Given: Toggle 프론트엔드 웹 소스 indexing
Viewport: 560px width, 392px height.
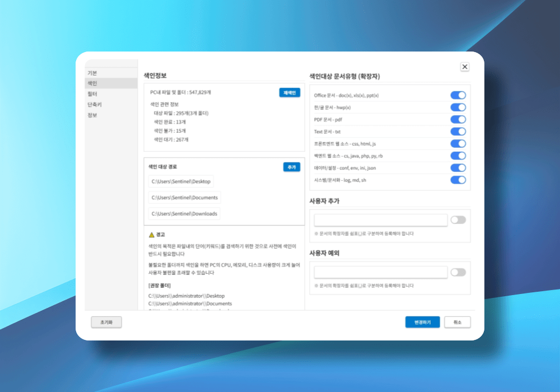Looking at the screenshot, I should pyautogui.click(x=458, y=144).
